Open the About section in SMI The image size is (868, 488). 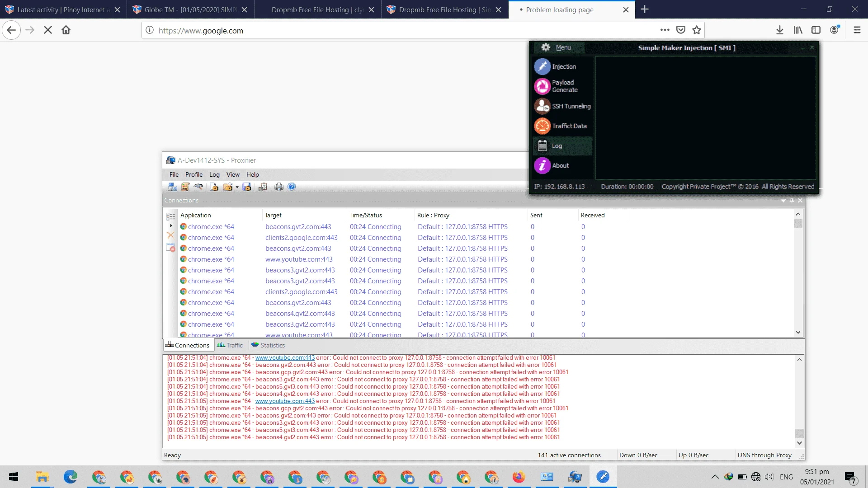[x=563, y=166]
